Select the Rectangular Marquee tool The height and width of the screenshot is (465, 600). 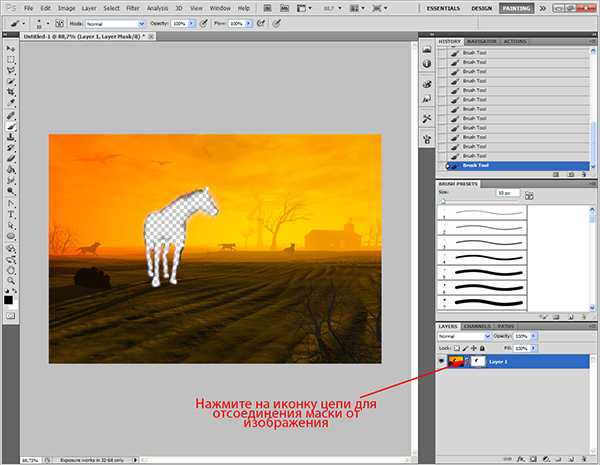coord(11,60)
